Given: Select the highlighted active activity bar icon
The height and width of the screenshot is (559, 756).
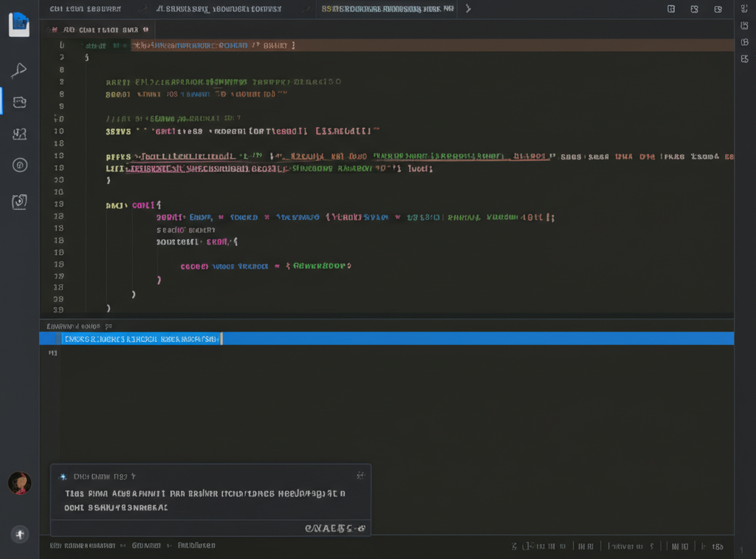Looking at the screenshot, I should pos(19,102).
